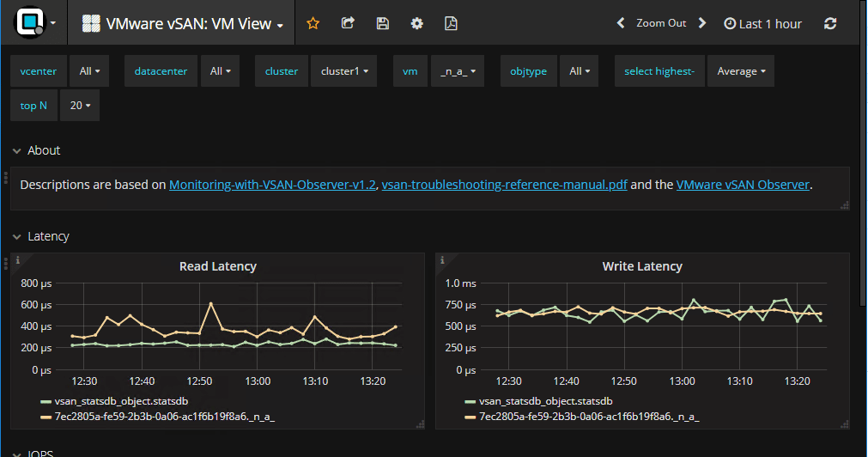This screenshot has width=868, height=457.
Task: Open the share dashboard icon
Action: pos(348,23)
